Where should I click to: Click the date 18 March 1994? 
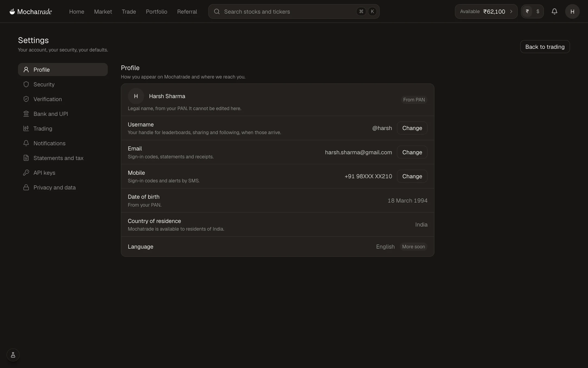click(407, 200)
